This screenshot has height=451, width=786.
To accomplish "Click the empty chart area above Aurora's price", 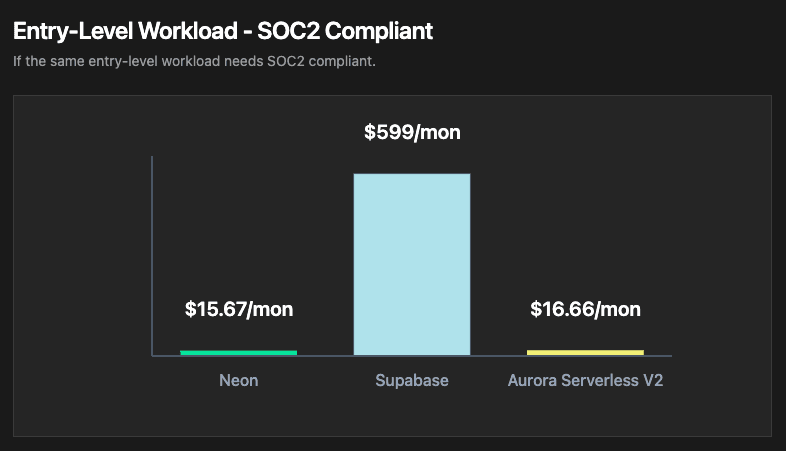I will (x=585, y=220).
